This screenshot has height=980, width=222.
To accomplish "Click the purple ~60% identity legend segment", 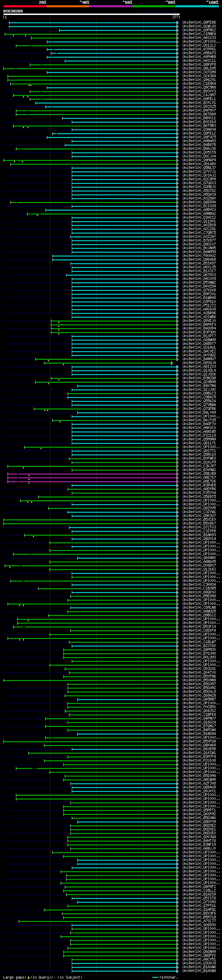I will (x=111, y=6).
